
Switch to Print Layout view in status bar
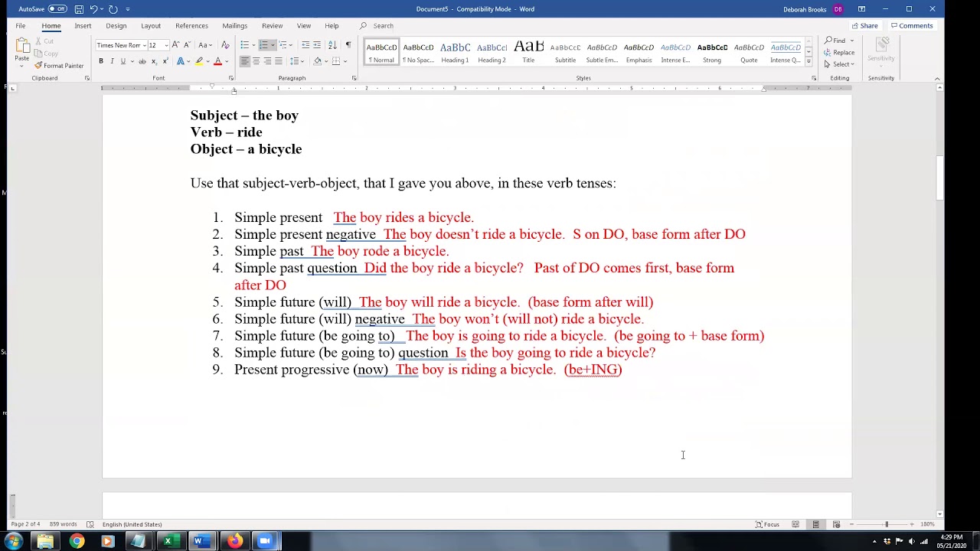pos(816,524)
